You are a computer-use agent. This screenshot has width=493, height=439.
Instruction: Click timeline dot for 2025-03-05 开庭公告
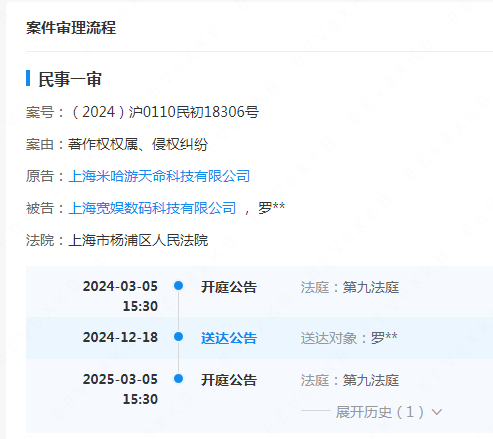[x=179, y=379]
